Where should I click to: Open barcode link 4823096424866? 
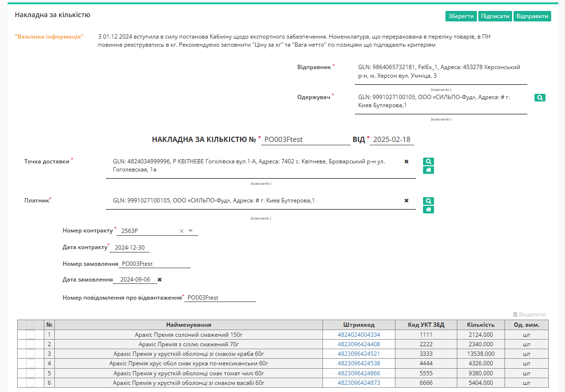(359, 373)
